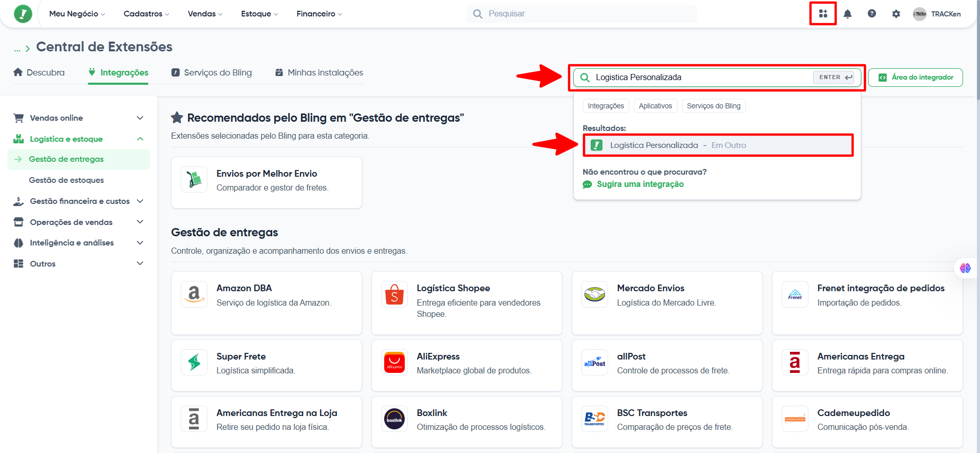Click the chat bubble suggestion icon
980x453 pixels.
tap(587, 184)
